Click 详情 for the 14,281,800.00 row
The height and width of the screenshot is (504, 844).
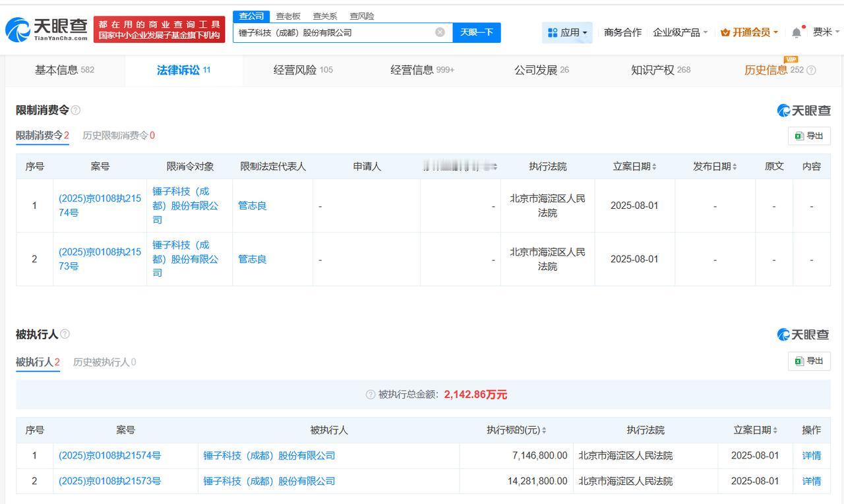pos(812,481)
